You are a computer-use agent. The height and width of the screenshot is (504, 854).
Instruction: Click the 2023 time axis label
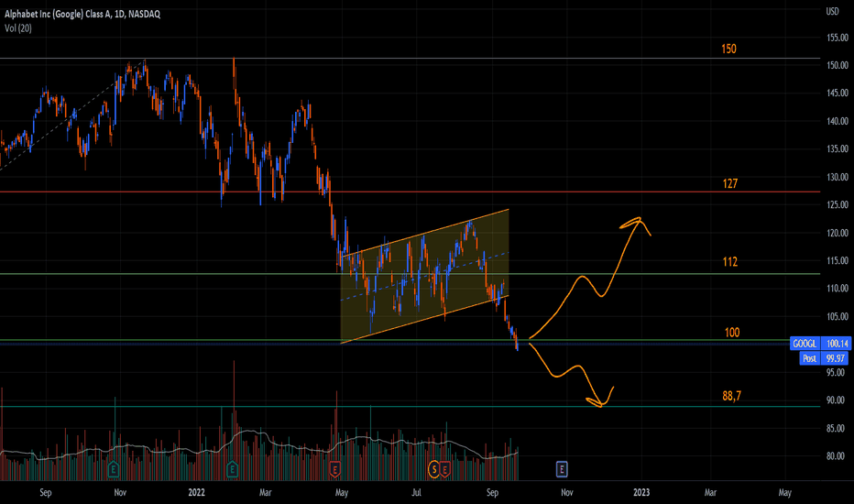click(641, 493)
